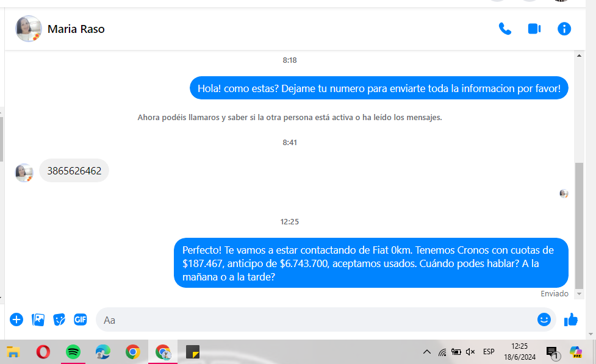This screenshot has width=596, height=364.
Task: Click the phone number 3865626462 message
Action: [x=74, y=171]
